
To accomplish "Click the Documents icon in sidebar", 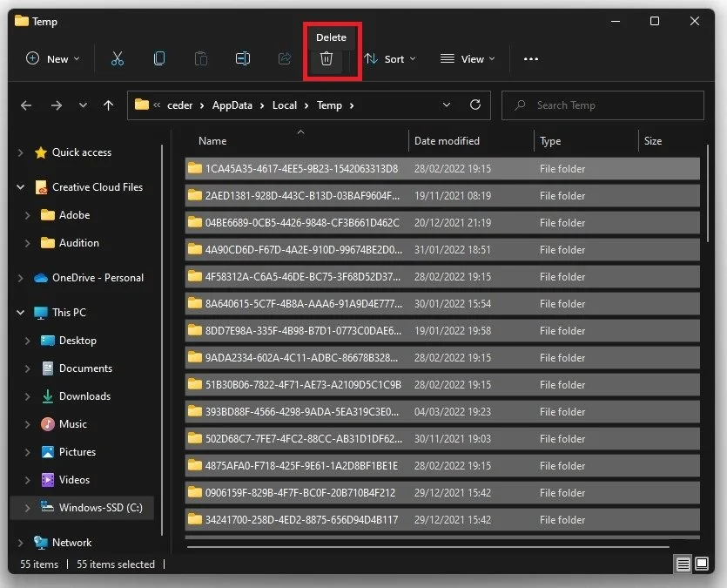I will pos(48,368).
